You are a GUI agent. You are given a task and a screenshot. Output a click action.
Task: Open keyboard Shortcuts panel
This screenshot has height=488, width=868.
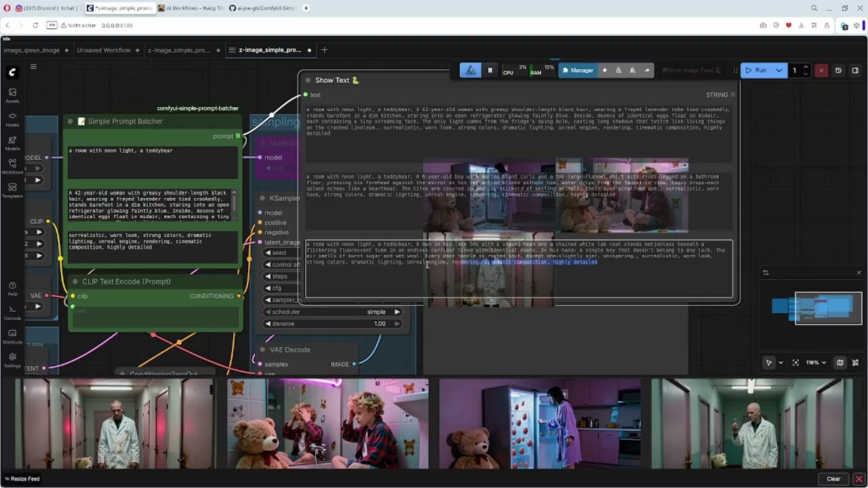click(12, 336)
